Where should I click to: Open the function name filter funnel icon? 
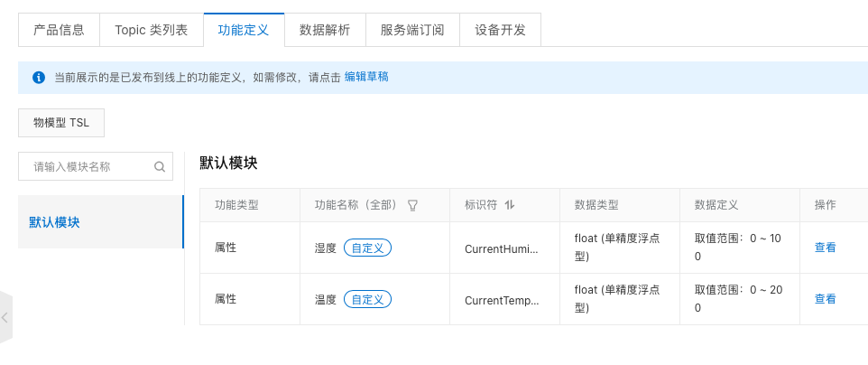pyautogui.click(x=412, y=205)
